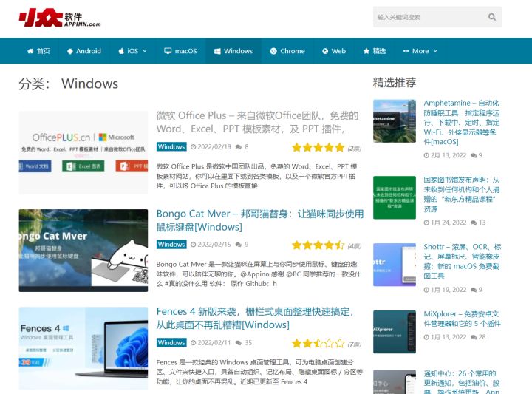Click the star icon beside 精选
Viewport: 532px width, 394px height.
coord(366,51)
